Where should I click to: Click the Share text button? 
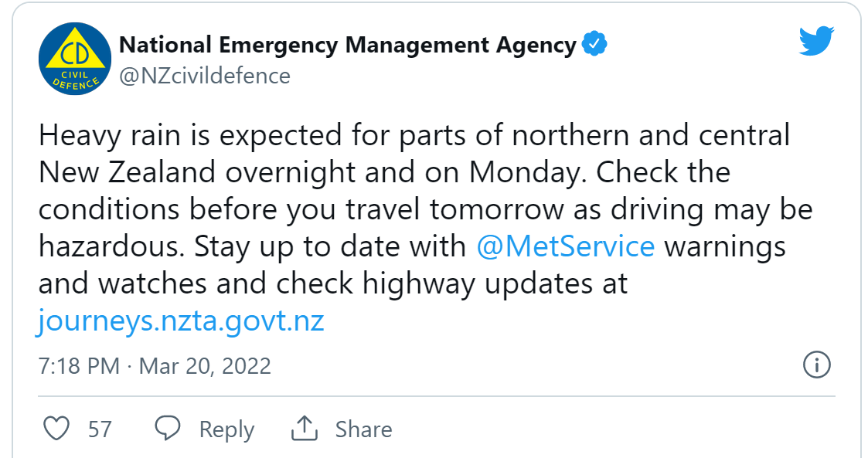click(364, 429)
